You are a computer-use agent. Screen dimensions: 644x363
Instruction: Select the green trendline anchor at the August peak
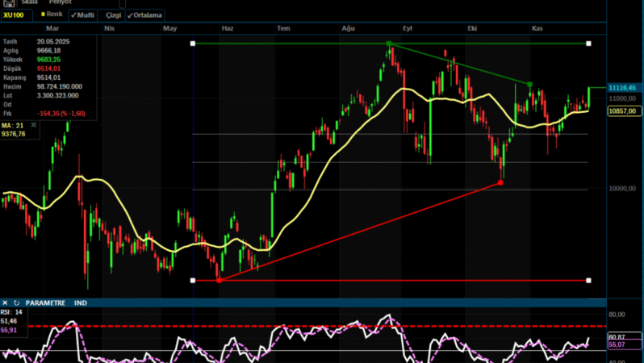[389, 44]
